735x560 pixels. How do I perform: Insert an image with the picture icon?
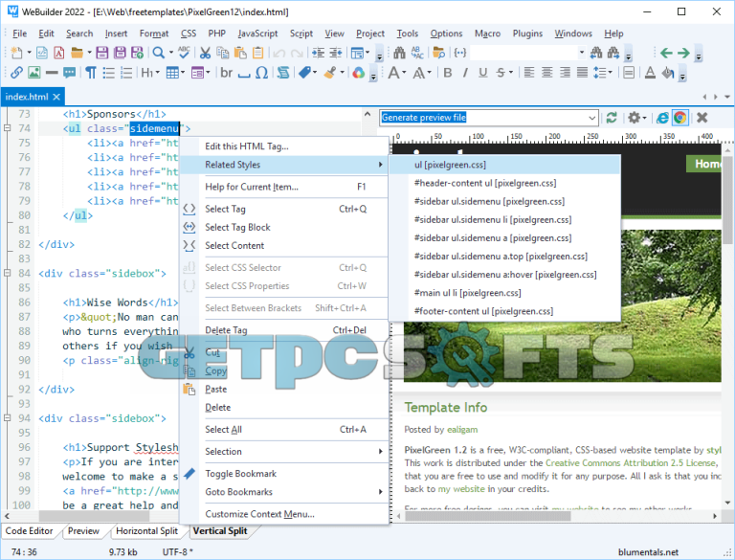pos(34,73)
